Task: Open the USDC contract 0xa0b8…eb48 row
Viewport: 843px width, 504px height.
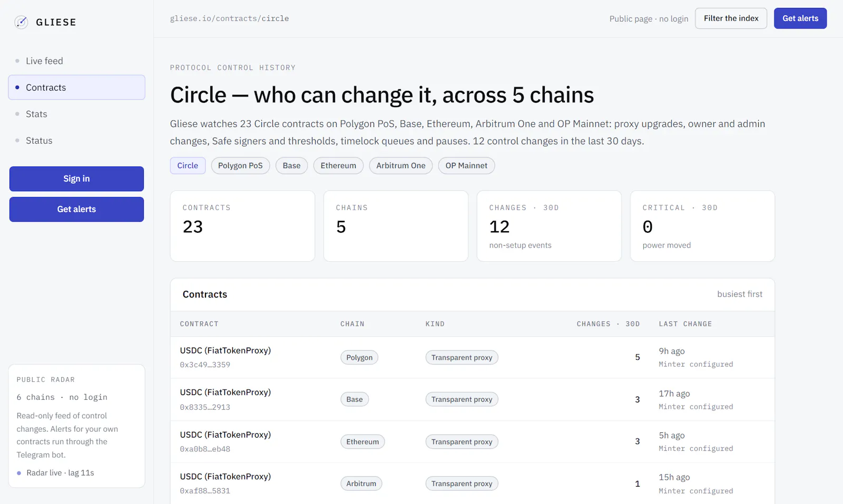Action: tap(473, 442)
